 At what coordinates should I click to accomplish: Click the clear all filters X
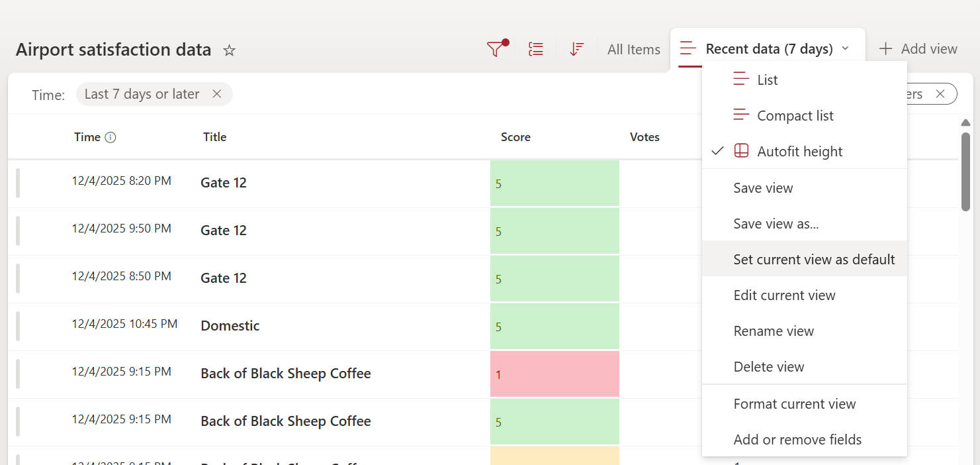pos(940,94)
